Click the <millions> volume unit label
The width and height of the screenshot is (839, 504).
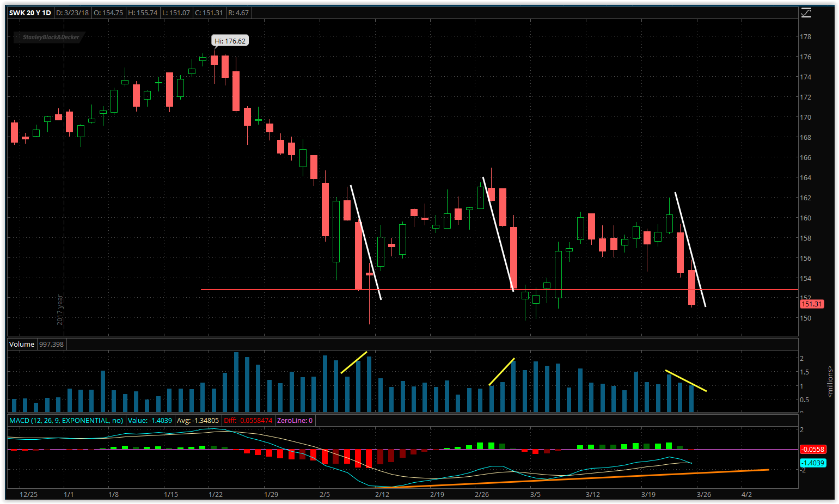tap(830, 382)
